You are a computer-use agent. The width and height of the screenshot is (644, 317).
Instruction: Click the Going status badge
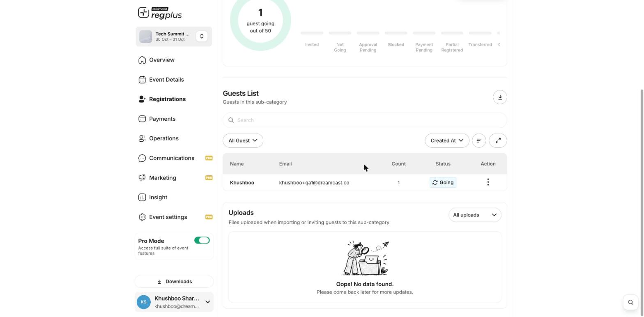443,183
